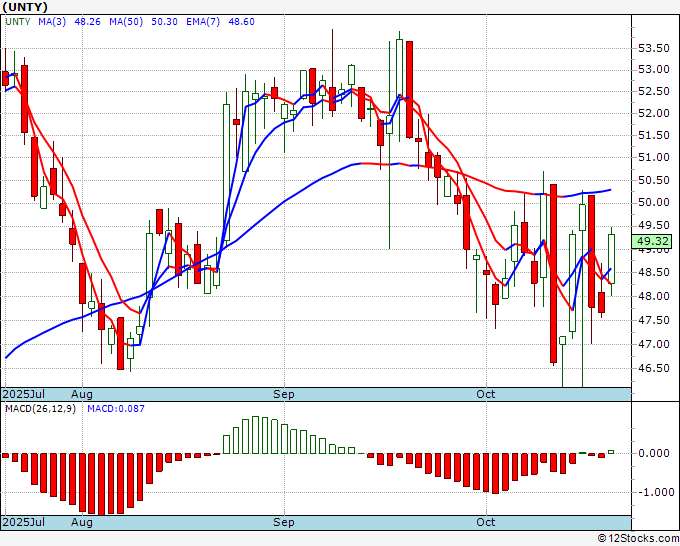Select the EMA(7) legend label
The height and width of the screenshot is (546, 680).
click(x=203, y=22)
